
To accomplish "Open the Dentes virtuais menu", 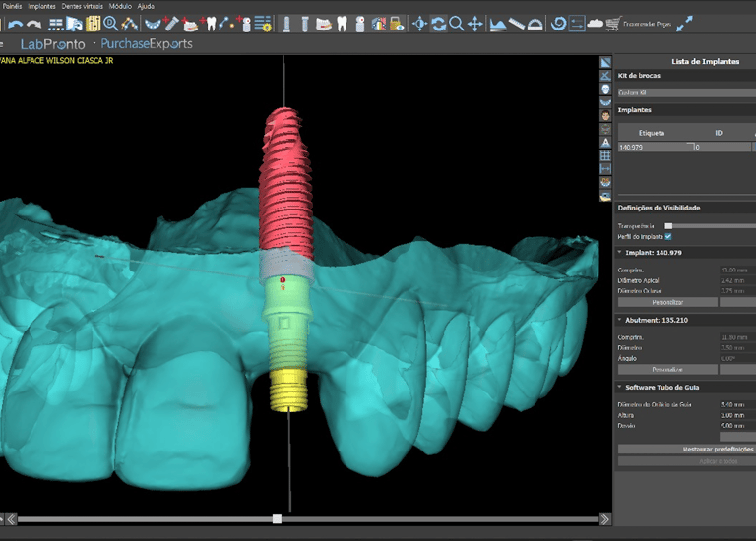I will 83,6.
